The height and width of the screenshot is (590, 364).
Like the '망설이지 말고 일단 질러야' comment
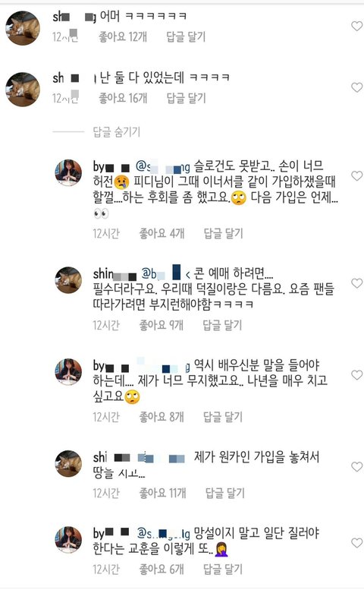tap(356, 543)
